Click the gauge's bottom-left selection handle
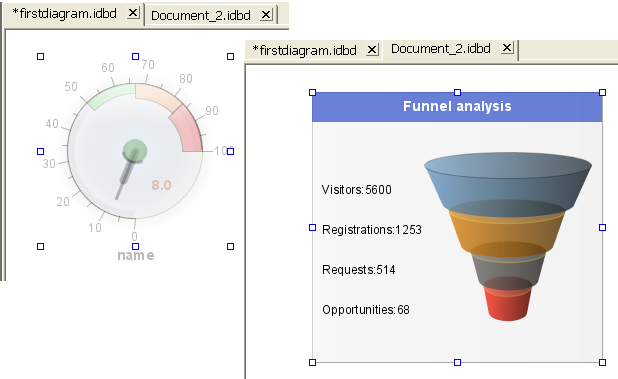618x379 pixels. pos(40,246)
